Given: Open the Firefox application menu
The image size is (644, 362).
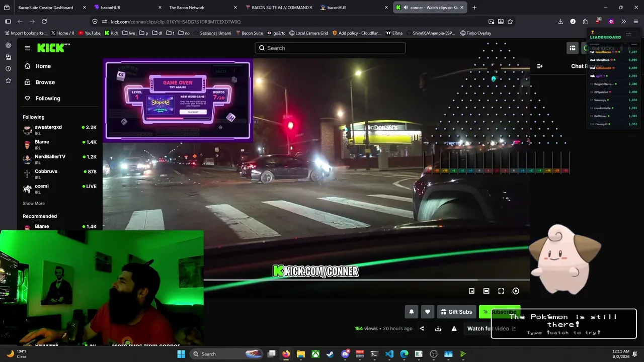Looking at the screenshot, I should [x=636, y=22].
